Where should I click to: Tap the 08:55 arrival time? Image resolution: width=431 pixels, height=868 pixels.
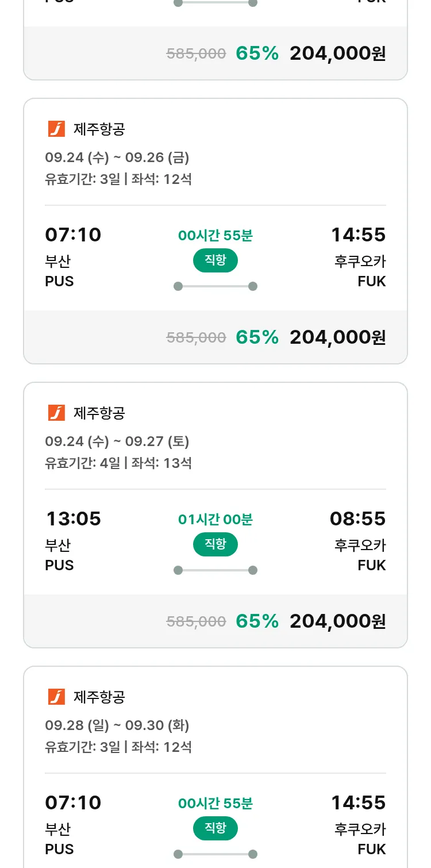[357, 519]
